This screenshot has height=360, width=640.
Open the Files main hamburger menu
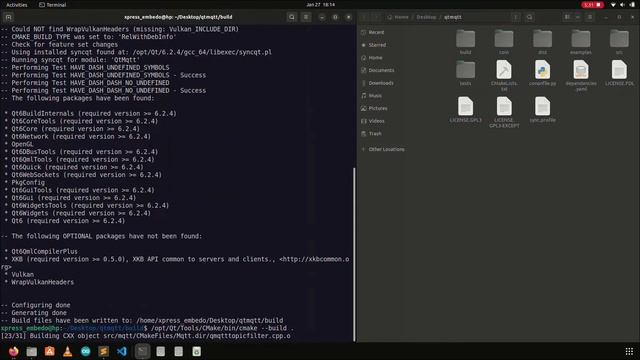tap(590, 17)
